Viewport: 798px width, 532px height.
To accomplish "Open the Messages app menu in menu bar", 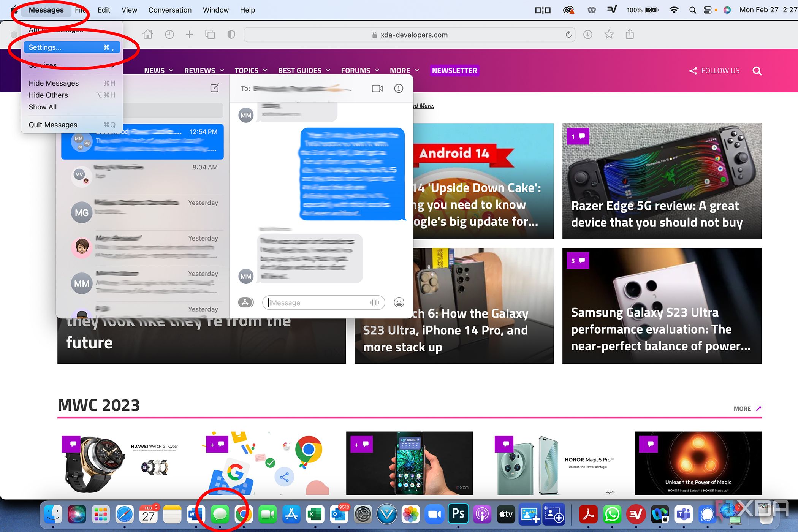I will 46,10.
